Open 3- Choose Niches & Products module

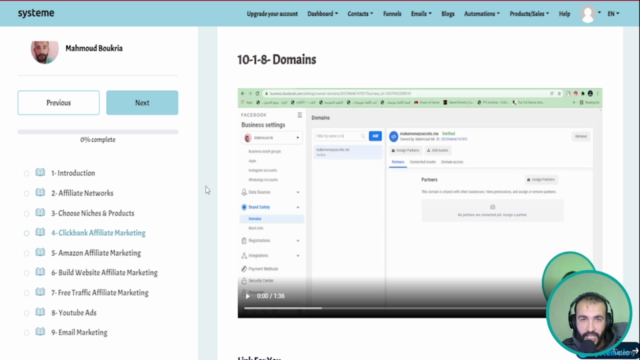click(93, 213)
